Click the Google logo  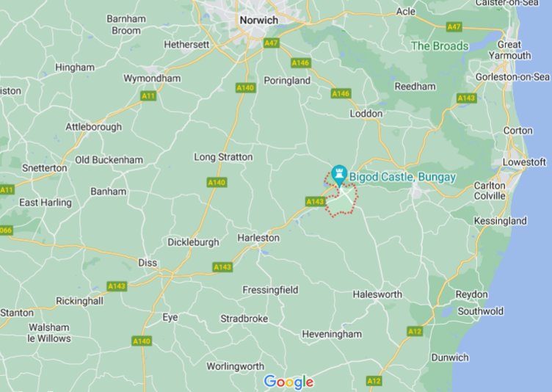coord(288,382)
